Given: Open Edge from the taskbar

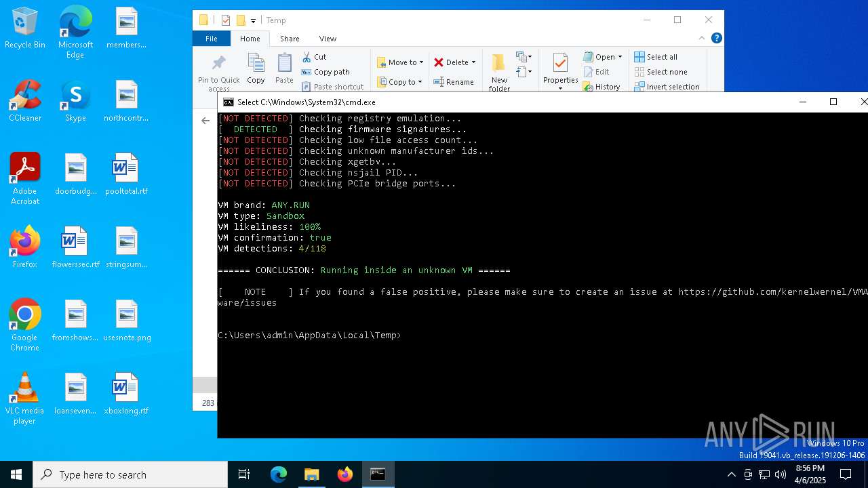Looking at the screenshot, I should point(279,474).
